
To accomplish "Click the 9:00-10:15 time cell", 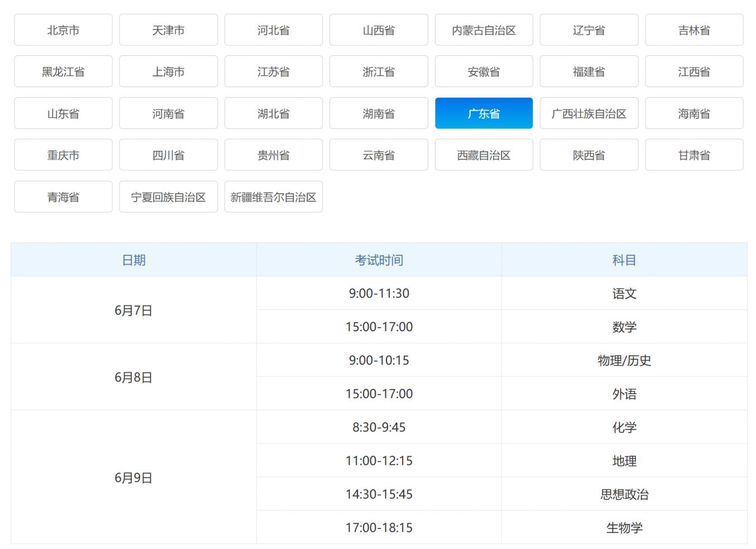I will tap(379, 360).
